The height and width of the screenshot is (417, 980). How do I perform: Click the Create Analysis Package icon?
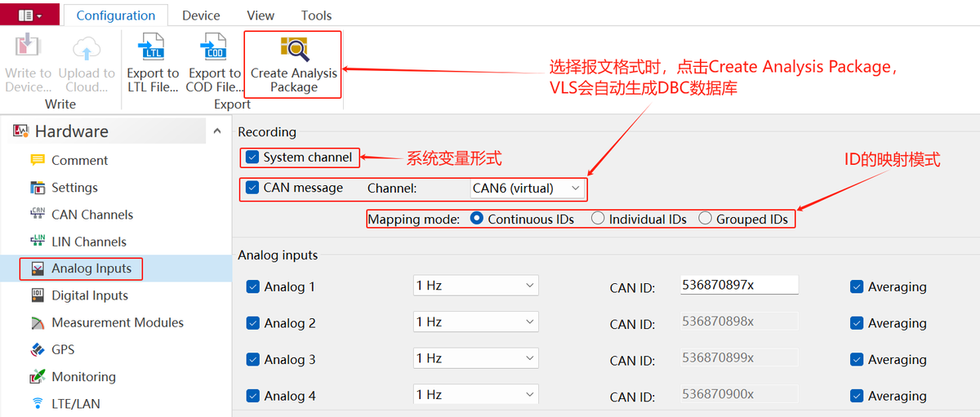click(292, 49)
